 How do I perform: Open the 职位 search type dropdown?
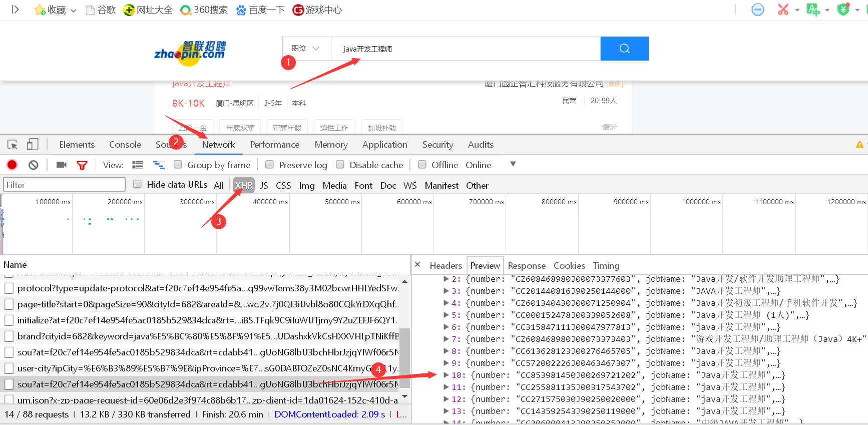pos(306,49)
